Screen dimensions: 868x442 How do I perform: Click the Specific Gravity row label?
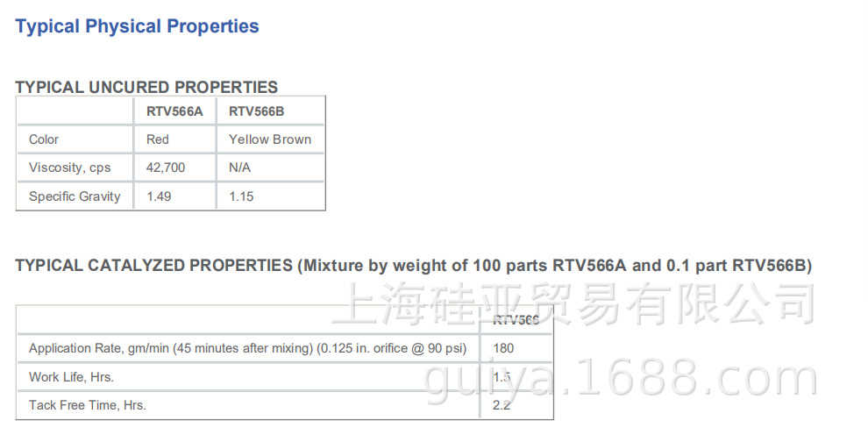tap(75, 196)
